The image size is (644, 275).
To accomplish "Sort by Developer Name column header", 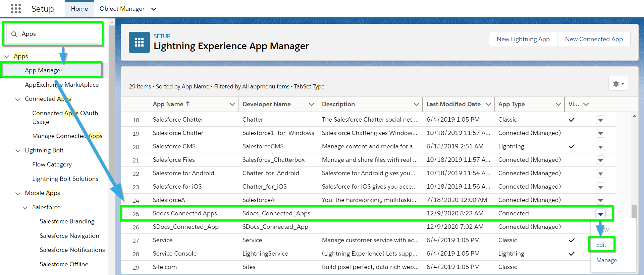I will point(267,104).
